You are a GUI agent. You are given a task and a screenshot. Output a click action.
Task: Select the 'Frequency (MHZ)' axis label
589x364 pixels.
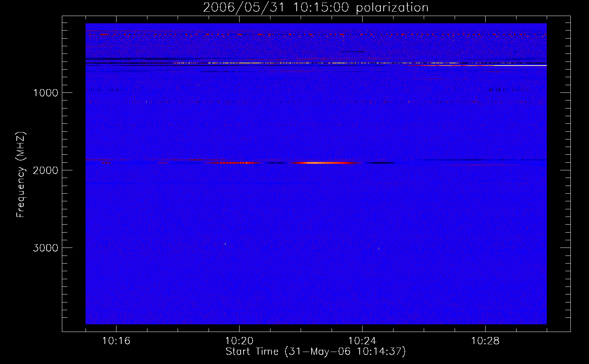point(21,175)
